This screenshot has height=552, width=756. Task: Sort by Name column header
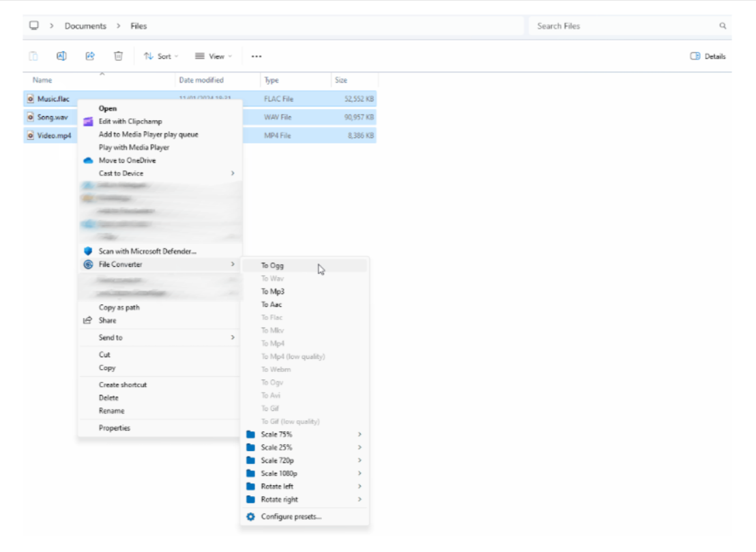[42, 80]
